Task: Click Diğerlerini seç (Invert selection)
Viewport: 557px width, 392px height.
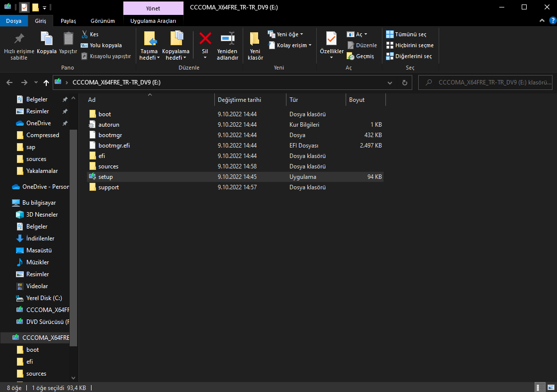Action: [x=409, y=56]
